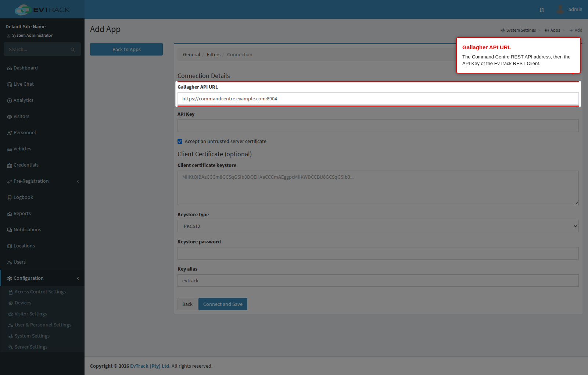Click the Devices icon in submenu

(x=11, y=303)
